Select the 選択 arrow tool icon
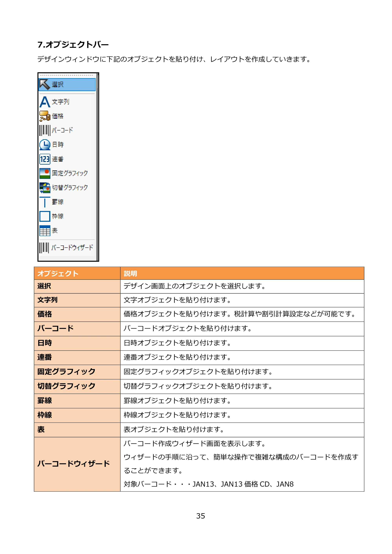Viewport: 392px width, 554px height. [x=45, y=84]
